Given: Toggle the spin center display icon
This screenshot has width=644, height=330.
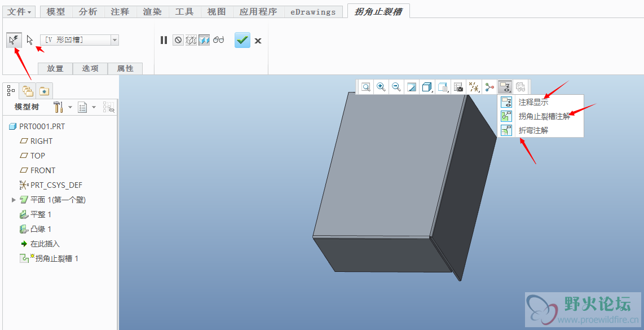Looking at the screenshot, I should click(x=489, y=87).
